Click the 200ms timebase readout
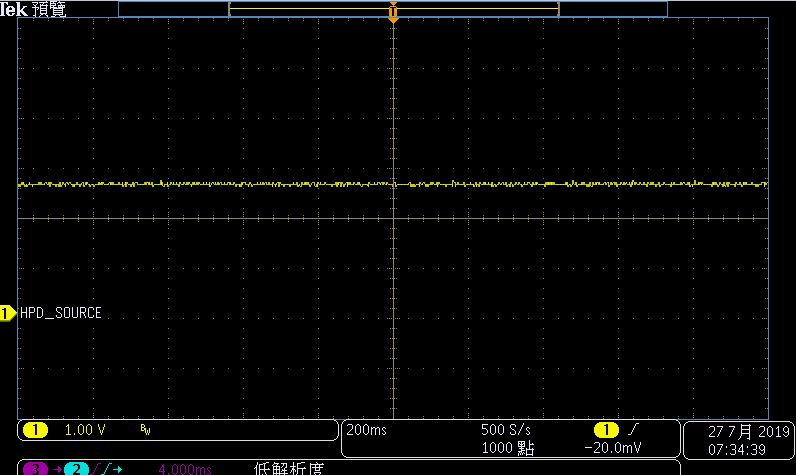Viewport: 796px width, 475px height. coord(366,430)
